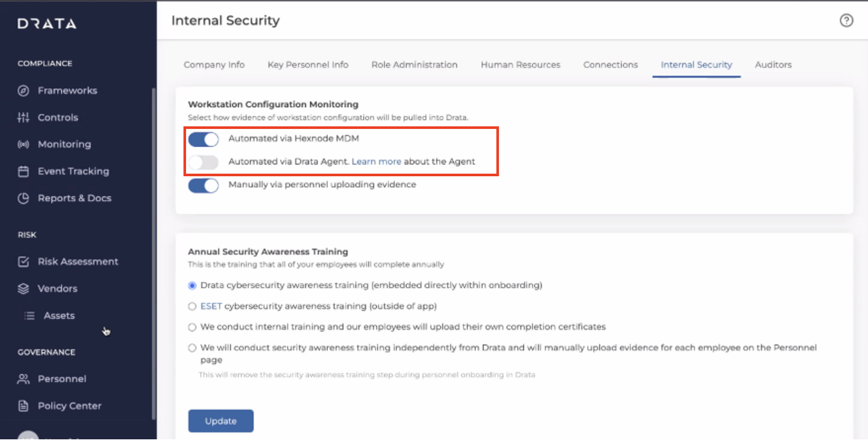Select ESET cybersecurity awareness training radio
The height and width of the screenshot is (444, 868).
tap(192, 306)
